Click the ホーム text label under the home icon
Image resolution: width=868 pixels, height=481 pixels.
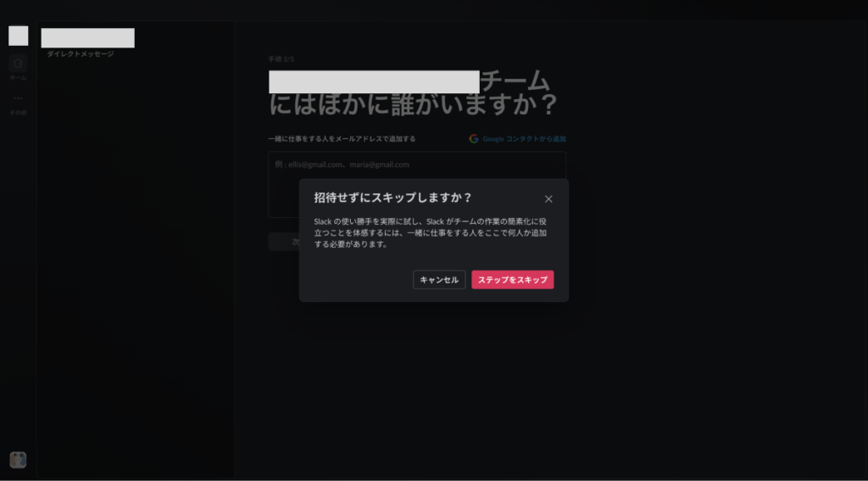coord(18,77)
